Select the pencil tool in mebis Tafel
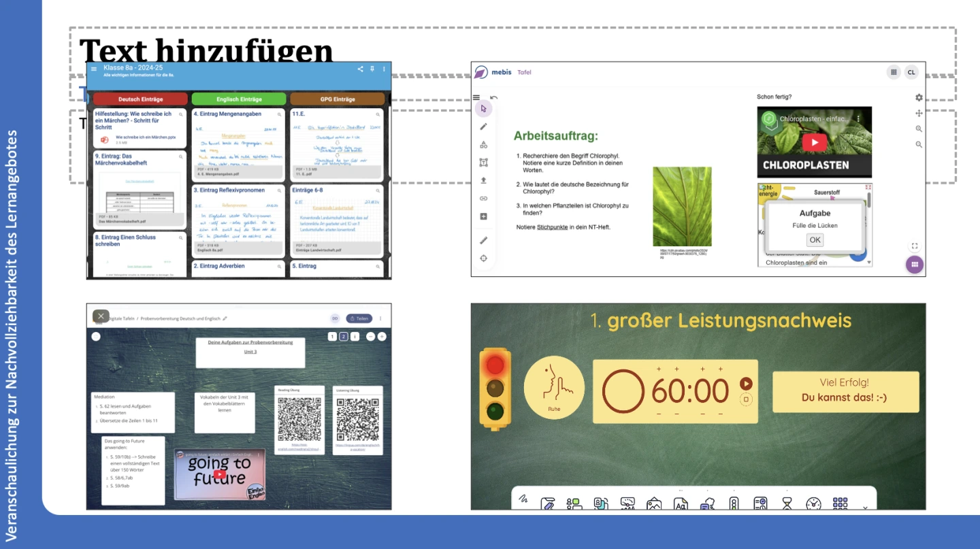 484,127
